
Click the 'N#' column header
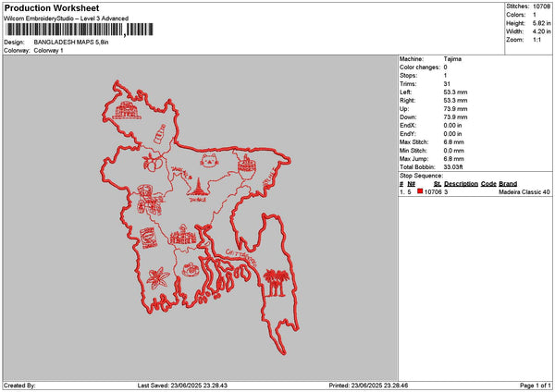[x=411, y=184]
